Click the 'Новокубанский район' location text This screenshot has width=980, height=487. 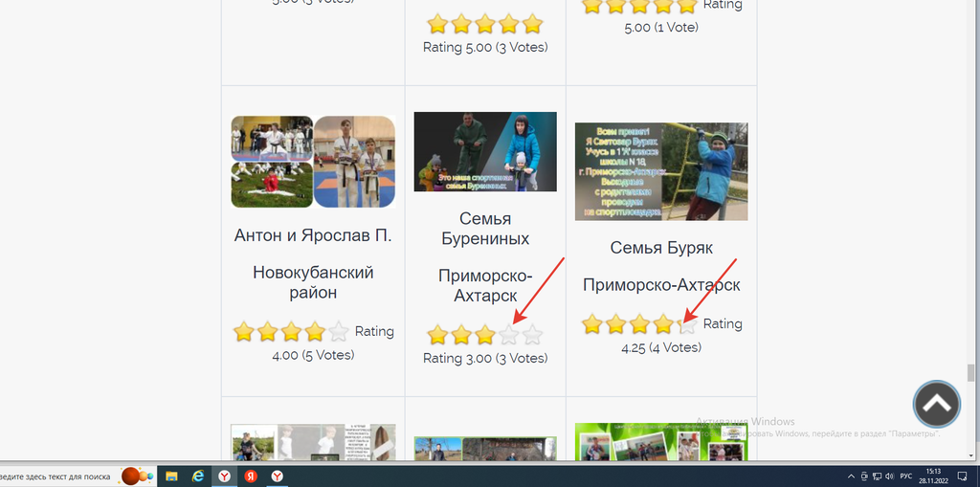[313, 282]
